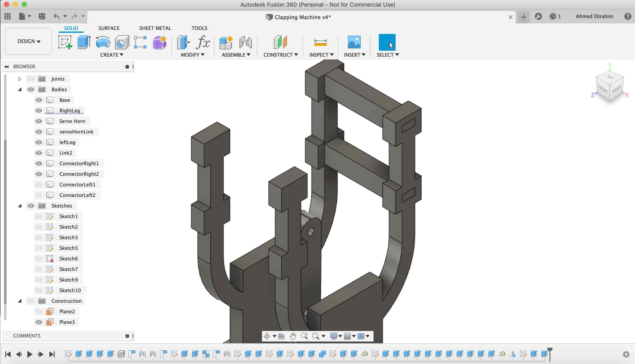Hide the RightLeg body
This screenshot has width=635, height=364.
point(39,111)
